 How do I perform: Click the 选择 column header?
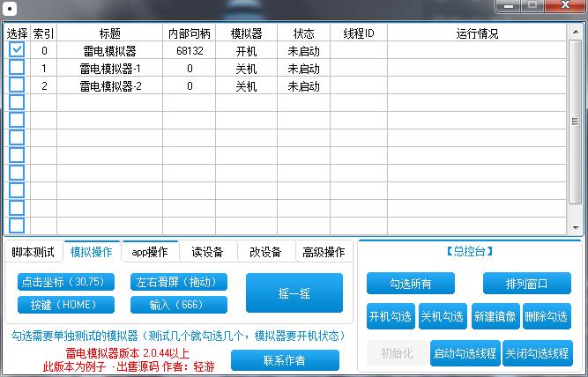click(17, 33)
